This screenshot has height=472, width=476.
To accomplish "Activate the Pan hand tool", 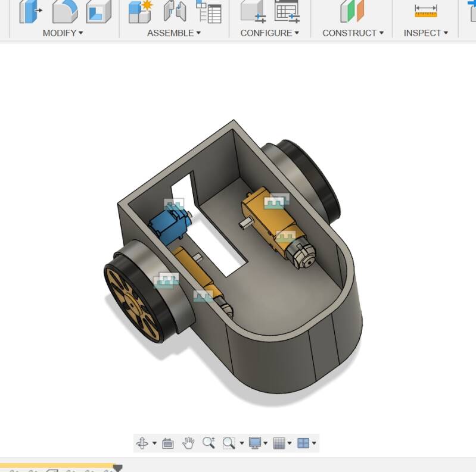I will [x=188, y=443].
